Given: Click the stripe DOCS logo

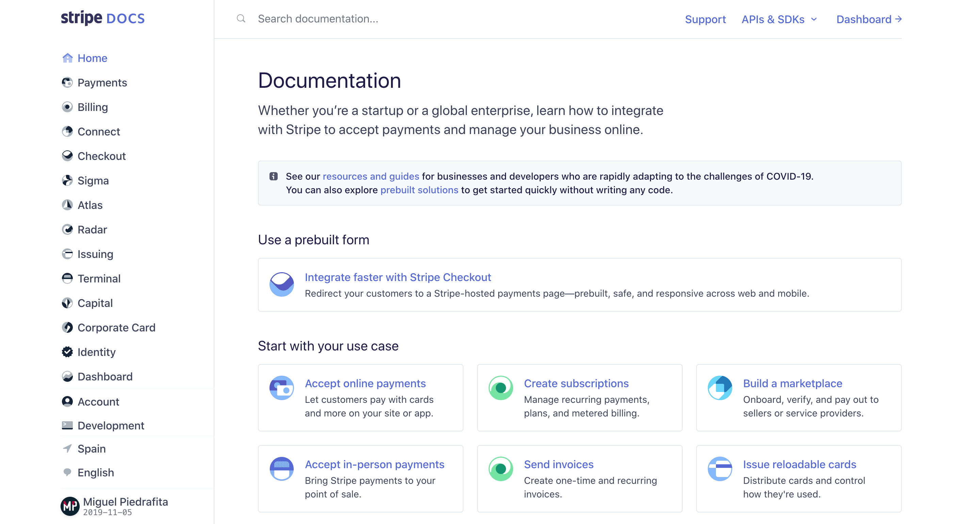Looking at the screenshot, I should (x=103, y=18).
